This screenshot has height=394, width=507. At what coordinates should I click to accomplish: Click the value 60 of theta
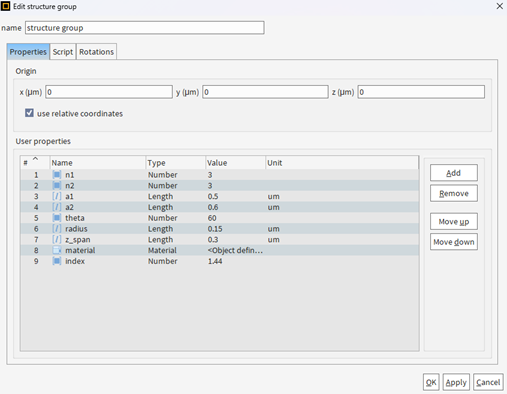[x=212, y=218]
